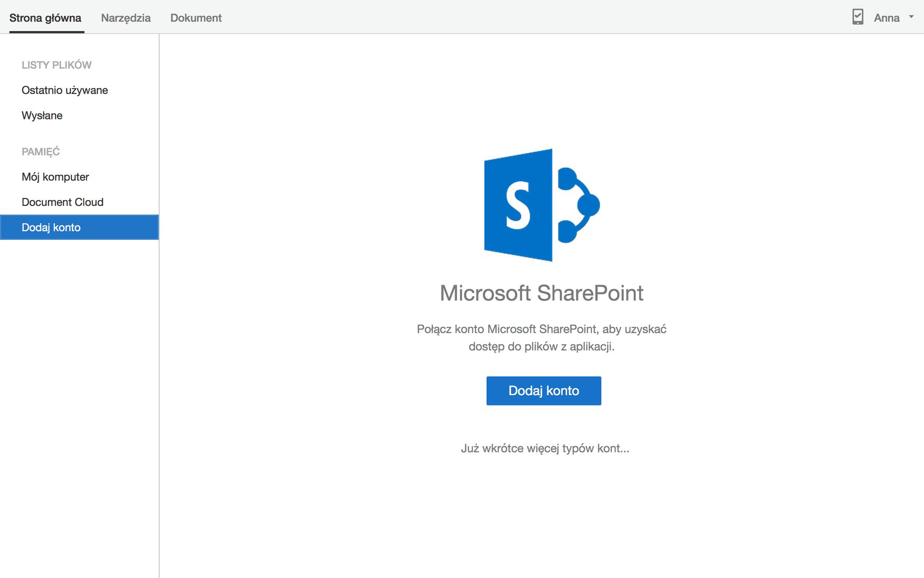This screenshot has width=924, height=578.
Task: Open the Dokument tab
Action: (x=196, y=18)
